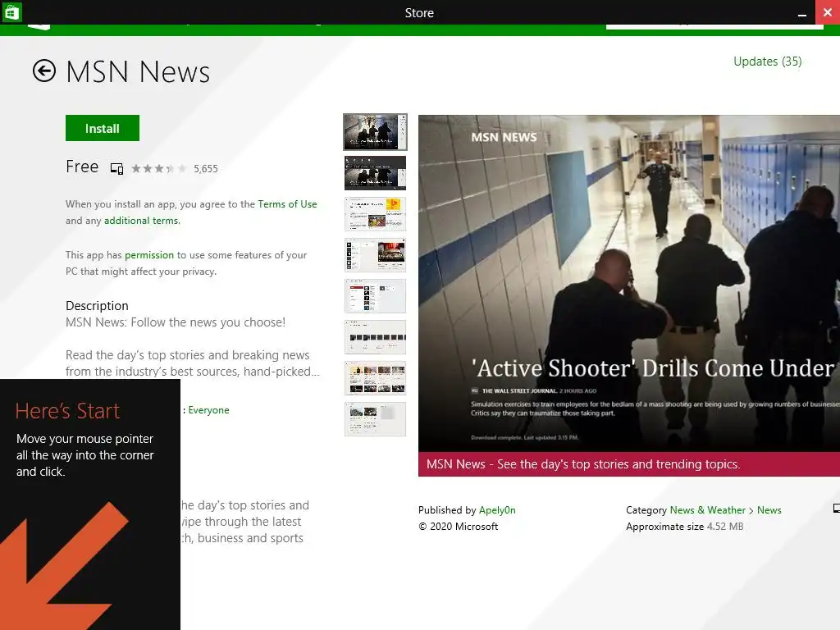Click the Description heading
Image resolution: width=840 pixels, height=630 pixels.
[97, 305]
